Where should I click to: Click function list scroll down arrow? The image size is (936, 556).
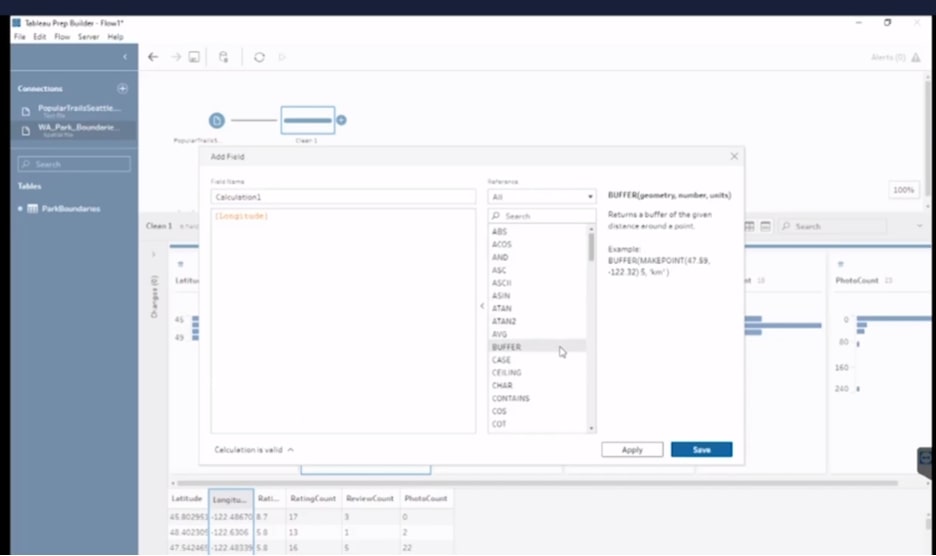pyautogui.click(x=592, y=428)
